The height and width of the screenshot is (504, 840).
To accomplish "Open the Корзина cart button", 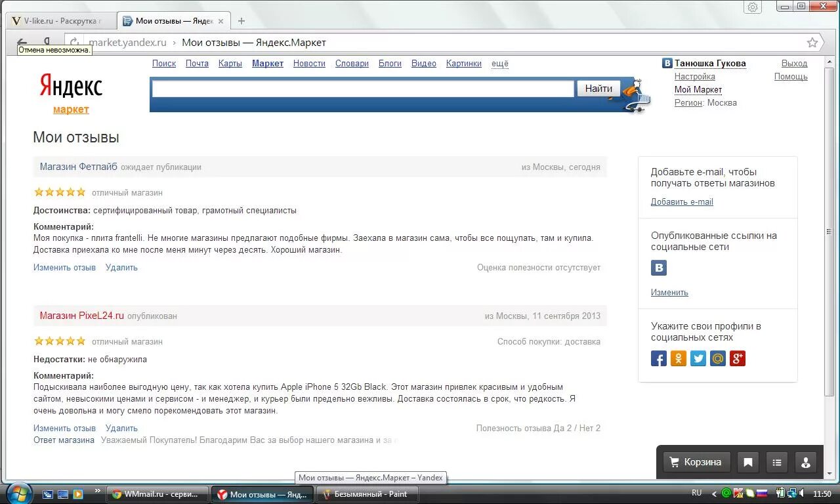I will (696, 462).
